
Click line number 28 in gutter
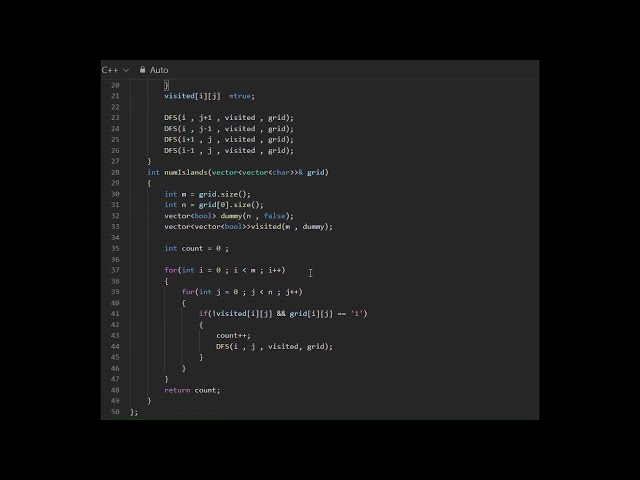pos(115,172)
